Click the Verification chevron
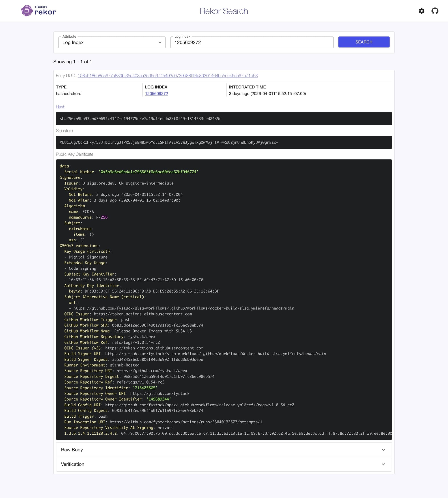Image resolution: width=448 pixels, height=498 pixels. [383, 464]
